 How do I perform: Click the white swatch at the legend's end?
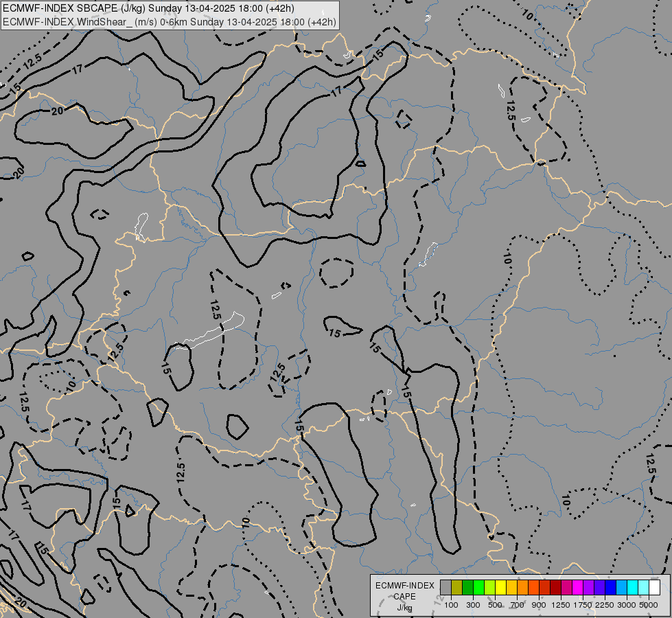(654, 587)
